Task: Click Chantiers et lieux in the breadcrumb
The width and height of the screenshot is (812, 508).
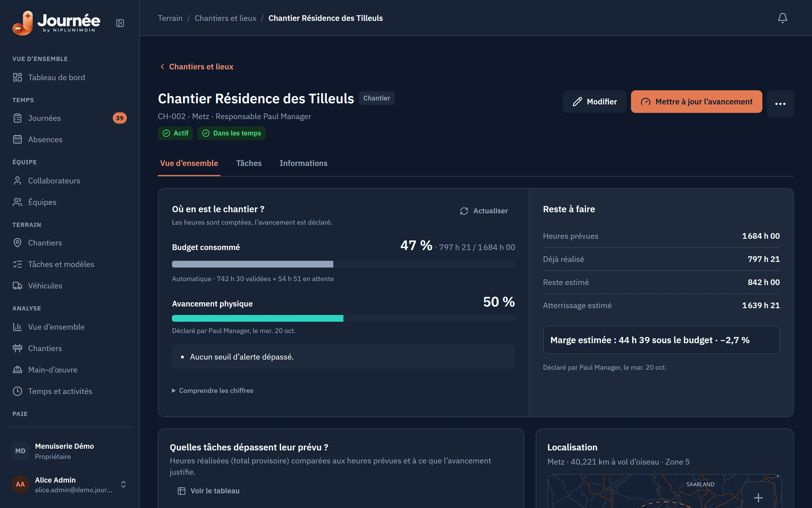Action: [x=226, y=18]
